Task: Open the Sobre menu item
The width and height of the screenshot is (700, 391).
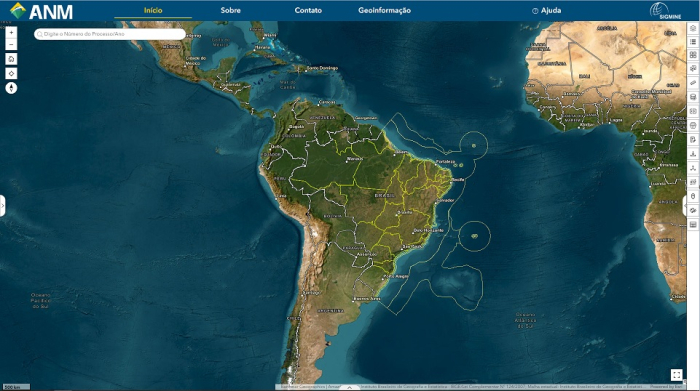Action: point(230,10)
